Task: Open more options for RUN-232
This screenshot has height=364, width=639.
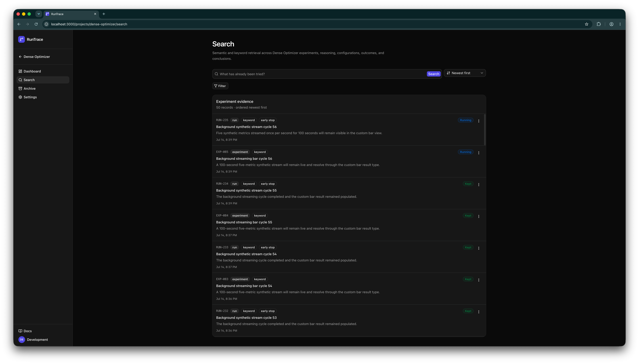Action: click(x=479, y=312)
